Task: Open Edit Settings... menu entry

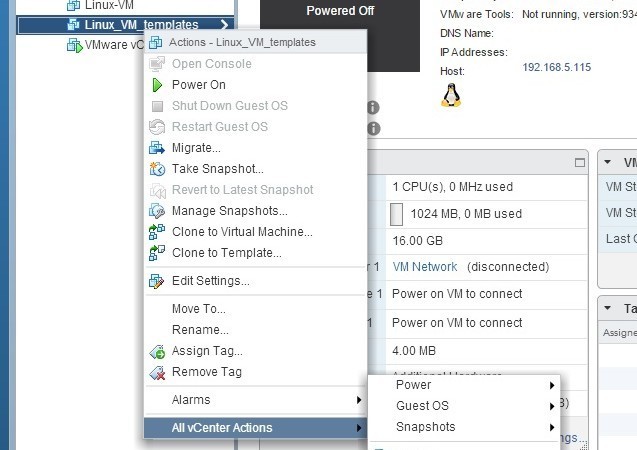Action: (x=256, y=281)
